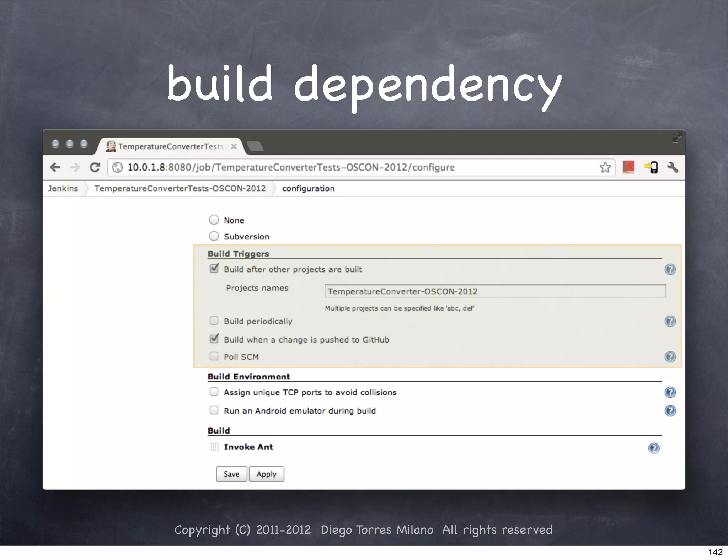Enable Run an Android emulator during build
Viewport: 728px width, 560px height.
[x=214, y=410]
